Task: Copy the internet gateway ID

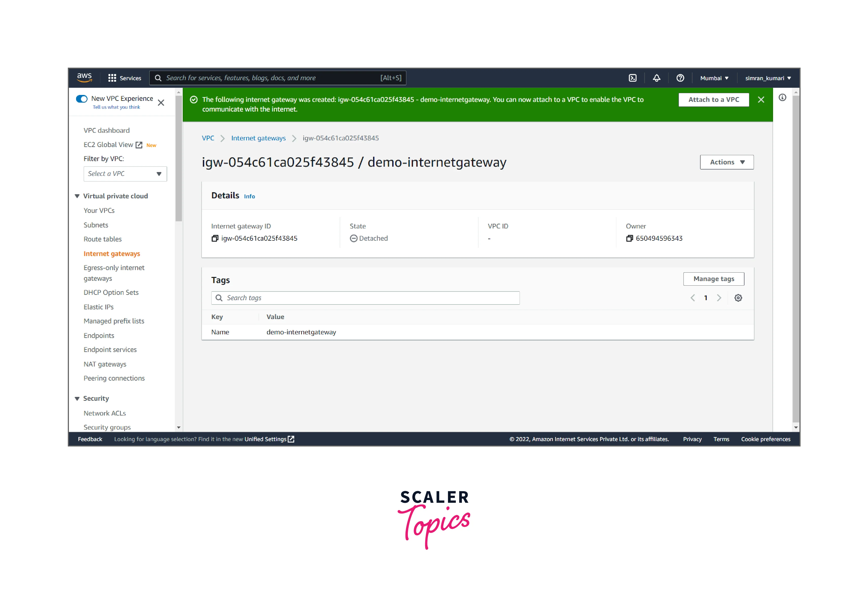Action: click(215, 238)
